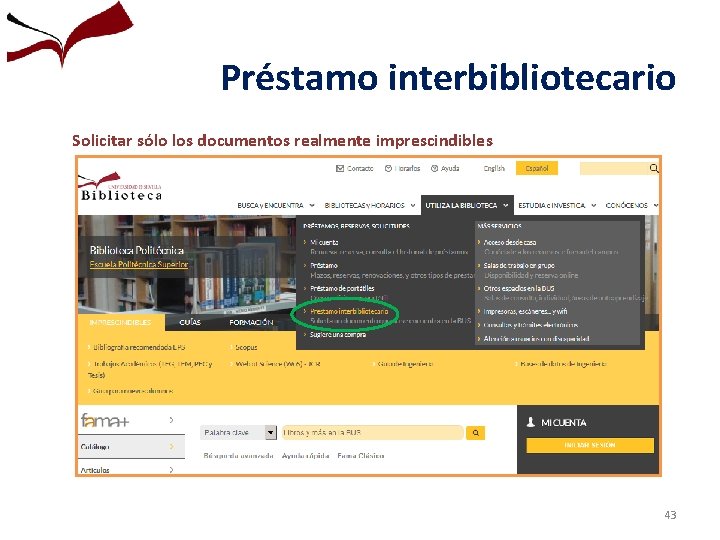Click the Ayuda help icon
Viewport: 720px width, 540px height.
[434, 169]
